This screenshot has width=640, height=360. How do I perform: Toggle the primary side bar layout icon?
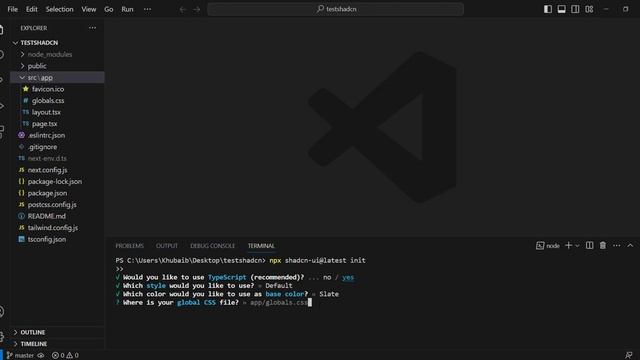[548, 9]
